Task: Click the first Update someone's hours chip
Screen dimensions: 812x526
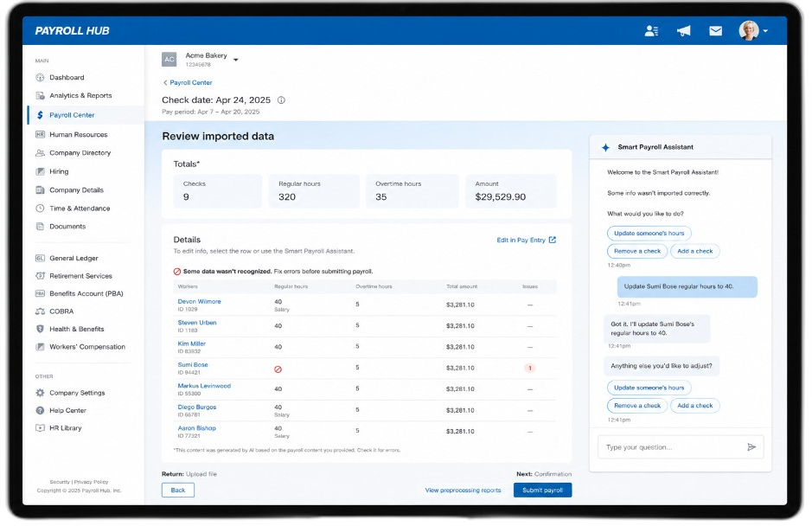Action: pos(649,234)
